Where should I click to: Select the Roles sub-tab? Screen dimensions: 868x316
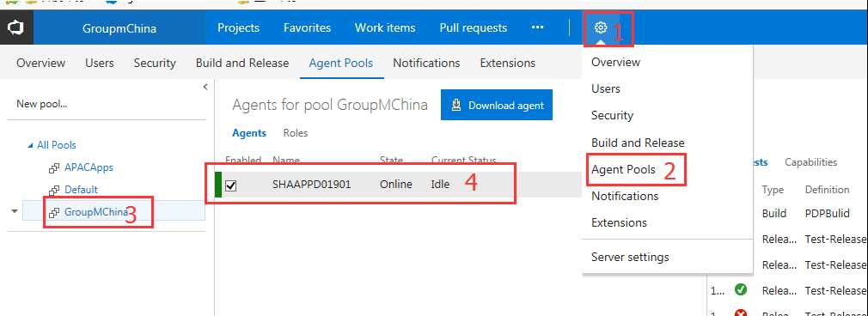pyautogui.click(x=296, y=133)
